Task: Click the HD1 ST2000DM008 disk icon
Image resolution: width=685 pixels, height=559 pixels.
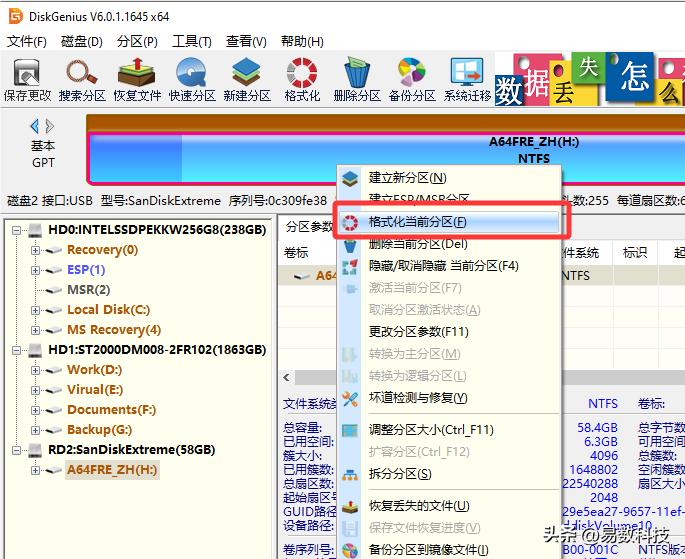Action: (x=35, y=350)
